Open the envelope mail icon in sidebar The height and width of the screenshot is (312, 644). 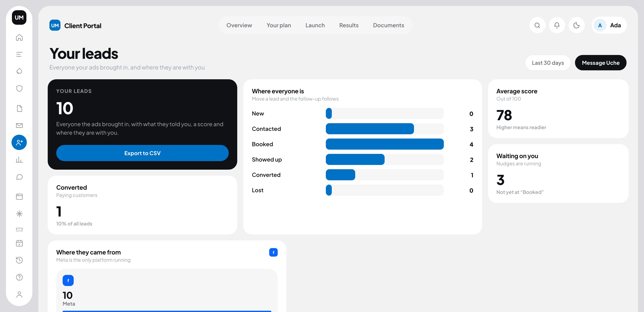click(19, 125)
